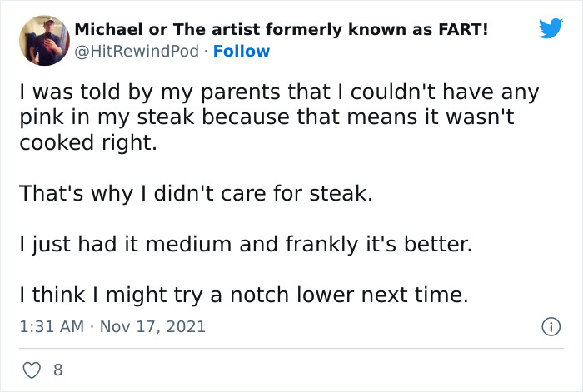The height and width of the screenshot is (392, 583).
Task: Click the Twitter bird logo
Action: click(x=551, y=28)
